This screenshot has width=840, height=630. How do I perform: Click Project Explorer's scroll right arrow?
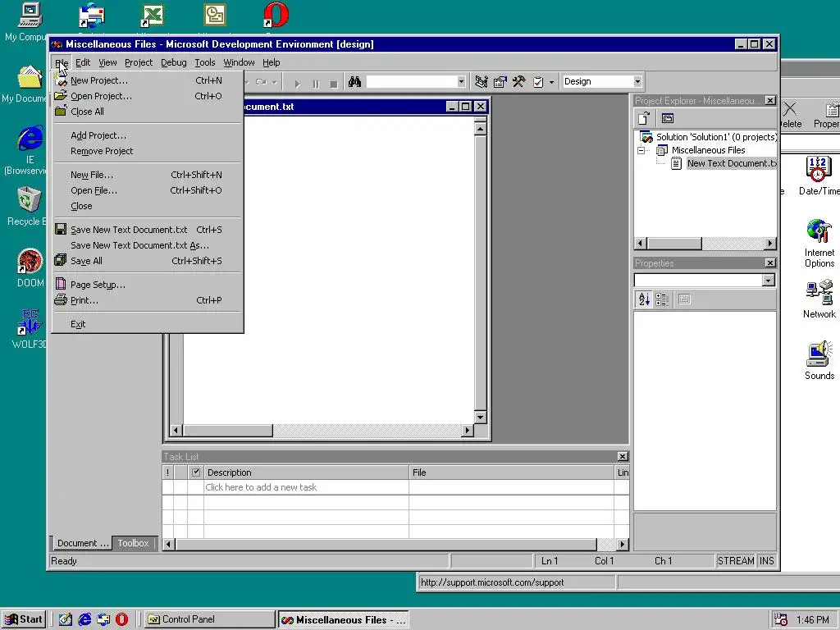tap(770, 243)
